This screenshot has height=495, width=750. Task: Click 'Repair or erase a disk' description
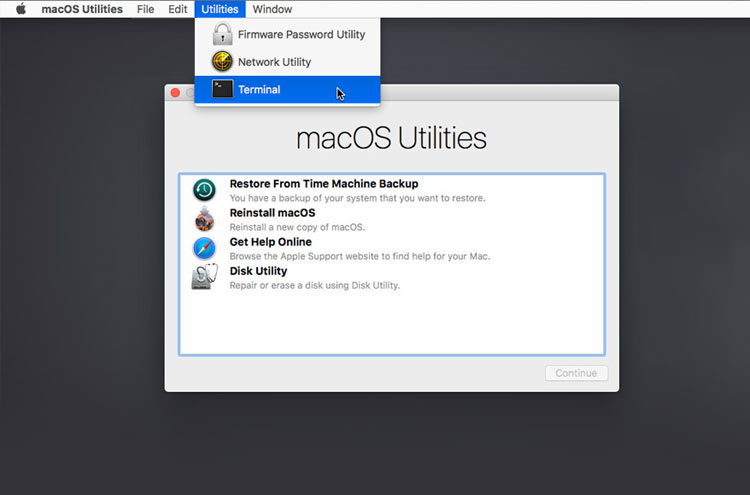315,286
